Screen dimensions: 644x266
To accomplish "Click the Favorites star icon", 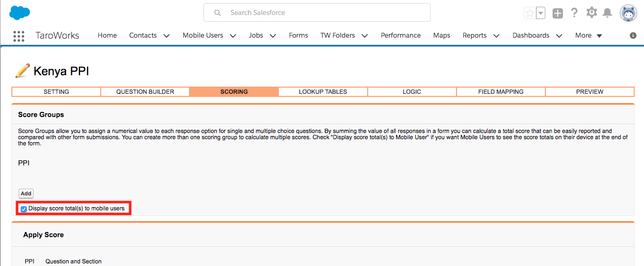I will 529,13.
